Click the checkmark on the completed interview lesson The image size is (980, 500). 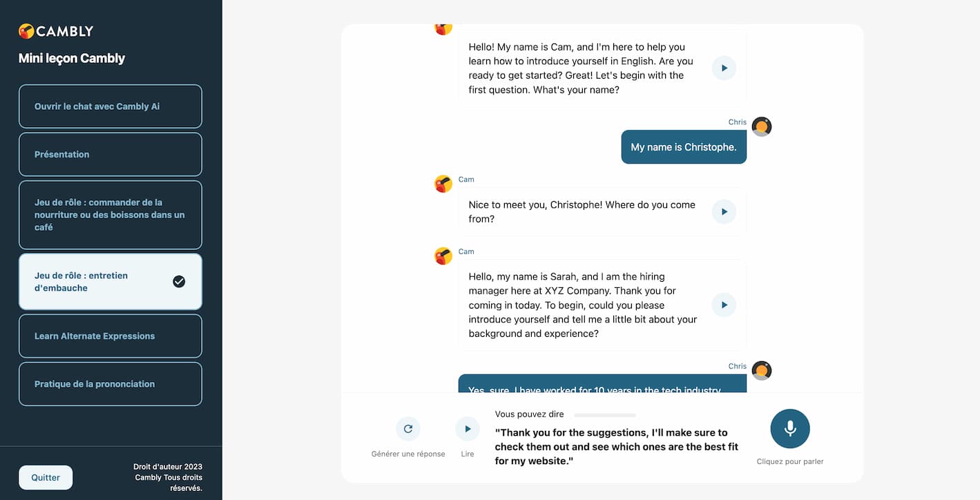click(x=179, y=281)
